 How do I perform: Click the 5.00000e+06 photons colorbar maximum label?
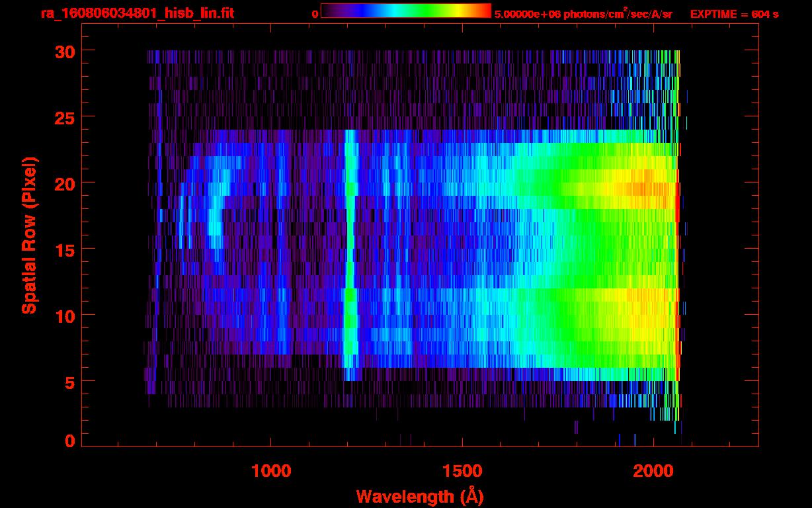coord(583,14)
